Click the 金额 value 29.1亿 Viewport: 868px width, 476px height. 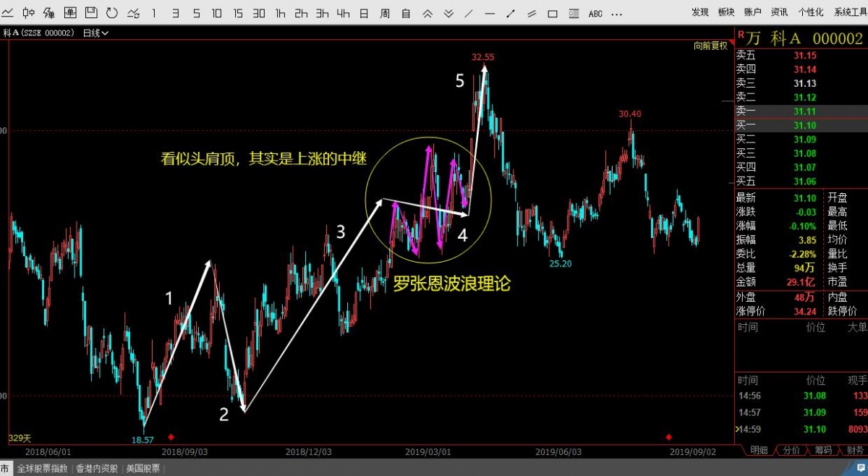[x=801, y=282]
